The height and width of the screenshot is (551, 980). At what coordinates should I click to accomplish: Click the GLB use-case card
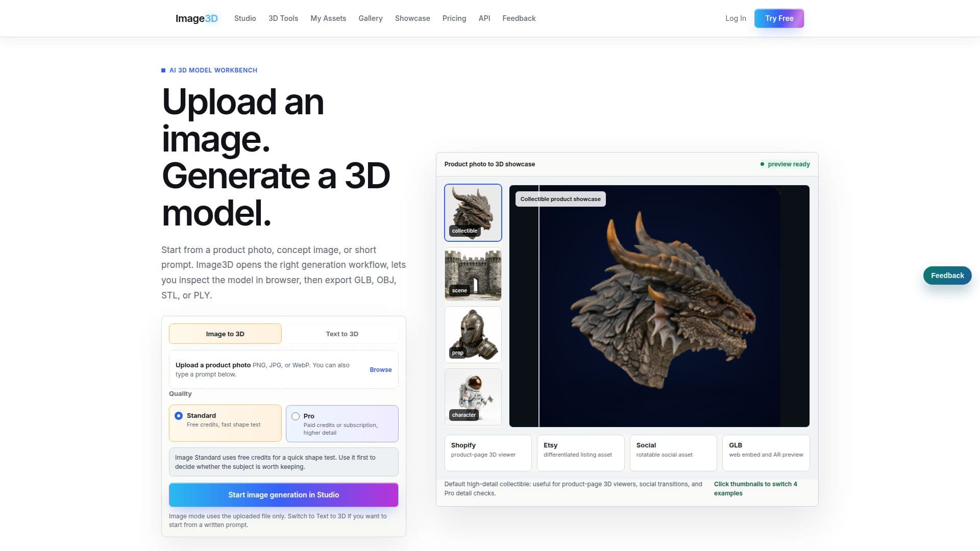pyautogui.click(x=766, y=453)
